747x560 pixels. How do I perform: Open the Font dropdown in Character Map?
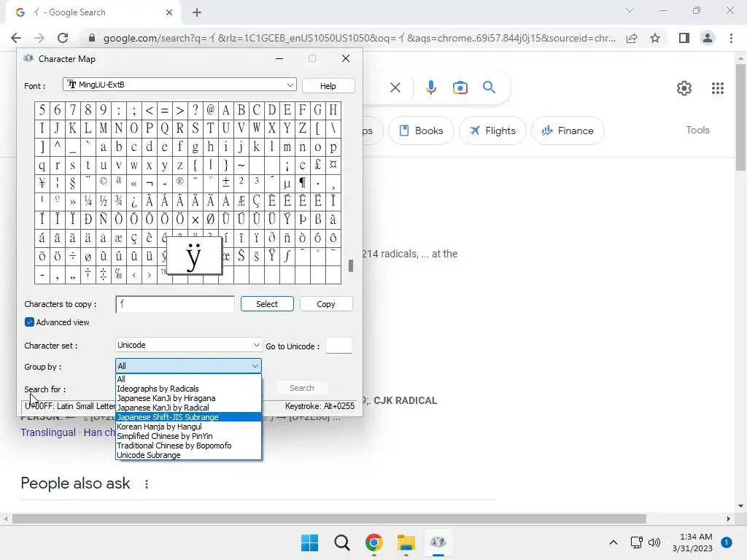(179, 85)
